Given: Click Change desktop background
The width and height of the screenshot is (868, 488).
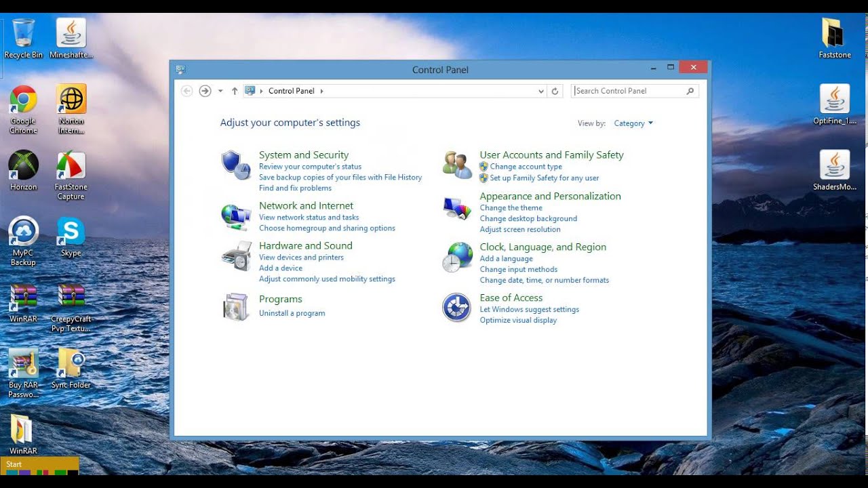Looking at the screenshot, I should [x=528, y=219].
